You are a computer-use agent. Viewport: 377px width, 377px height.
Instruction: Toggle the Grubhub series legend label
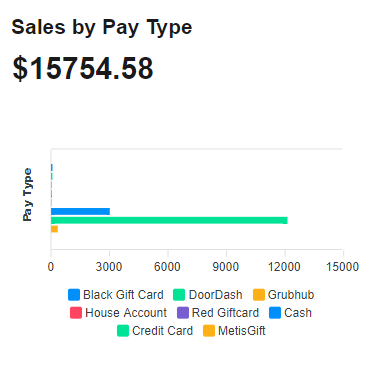click(291, 295)
